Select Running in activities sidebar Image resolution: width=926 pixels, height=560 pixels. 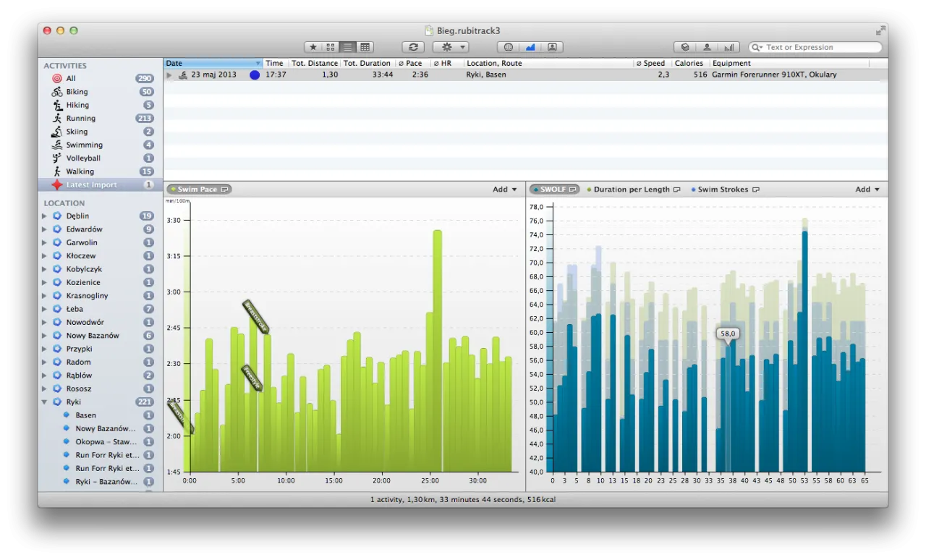[x=80, y=119]
